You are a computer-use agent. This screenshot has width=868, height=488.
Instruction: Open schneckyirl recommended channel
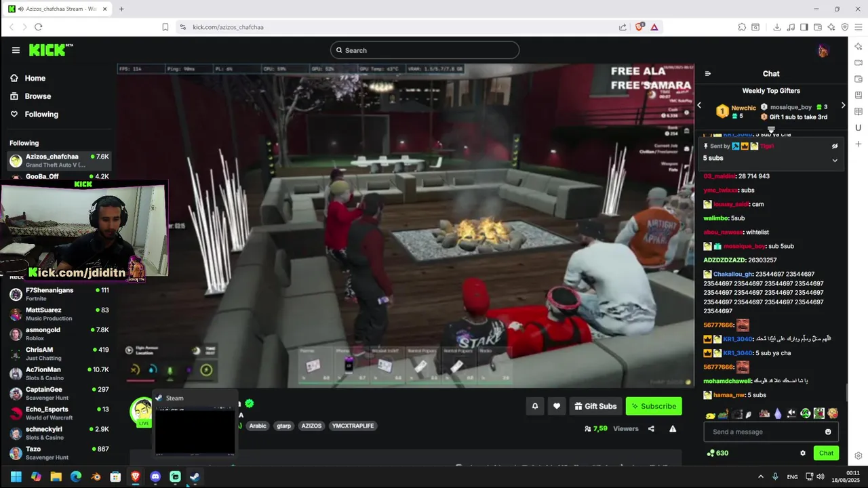tap(59, 433)
